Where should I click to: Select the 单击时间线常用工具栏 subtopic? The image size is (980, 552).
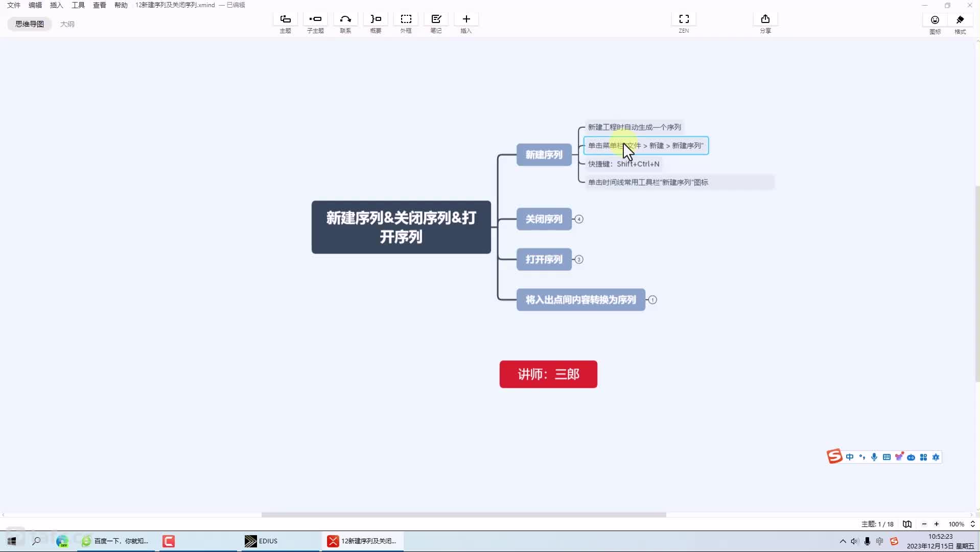[679, 182]
